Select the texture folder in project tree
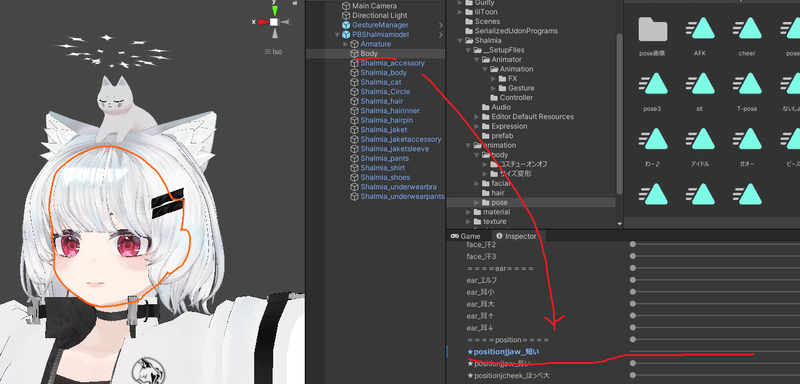Screen dimensions: 800x384 (x=494, y=221)
